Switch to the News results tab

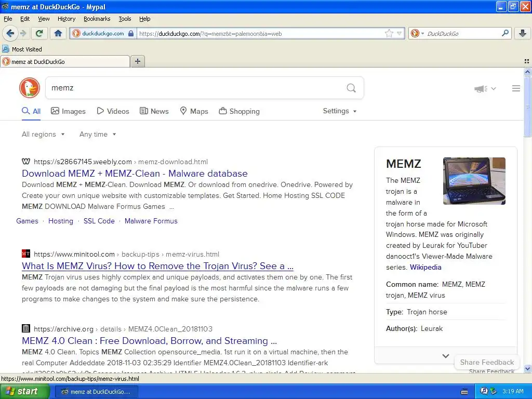[x=154, y=111]
